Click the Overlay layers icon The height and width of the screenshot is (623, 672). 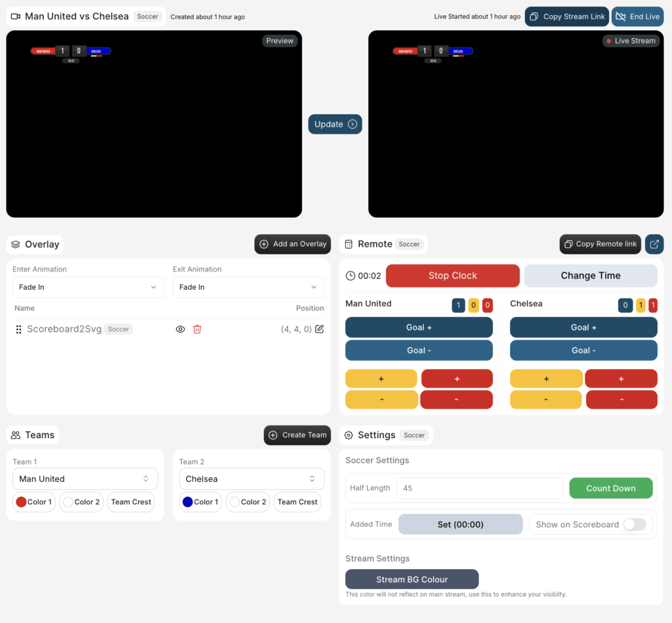tap(16, 244)
